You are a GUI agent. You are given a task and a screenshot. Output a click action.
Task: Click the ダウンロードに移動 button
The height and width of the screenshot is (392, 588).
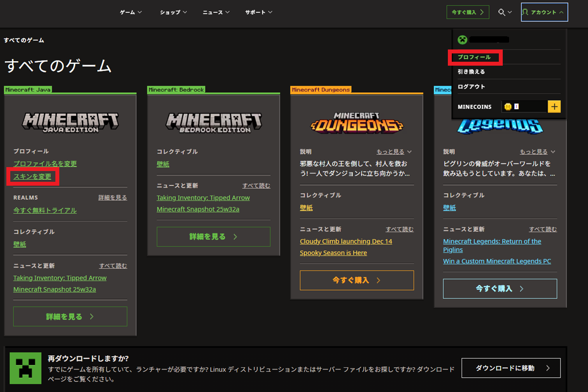click(511, 368)
